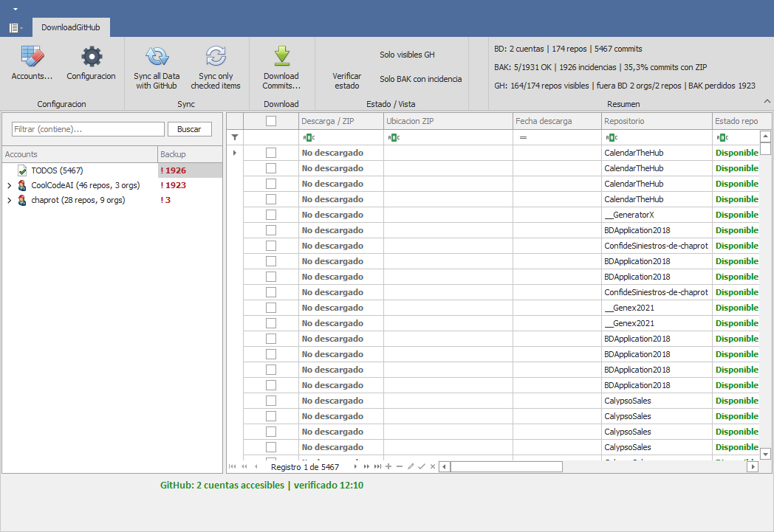Screen dimensions: 774x532
Task: Open the application menu button beside DownloadGitHub tab
Action: (x=16, y=27)
